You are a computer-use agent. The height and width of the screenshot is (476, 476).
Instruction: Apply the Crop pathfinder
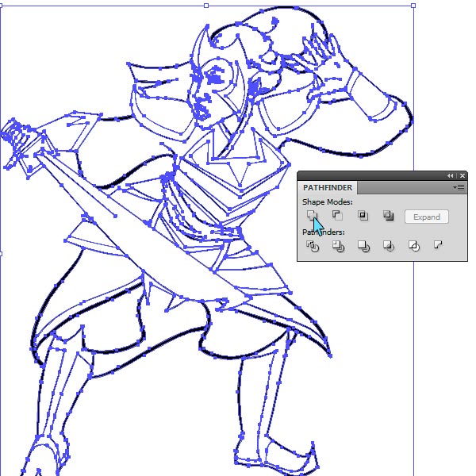[389, 246]
